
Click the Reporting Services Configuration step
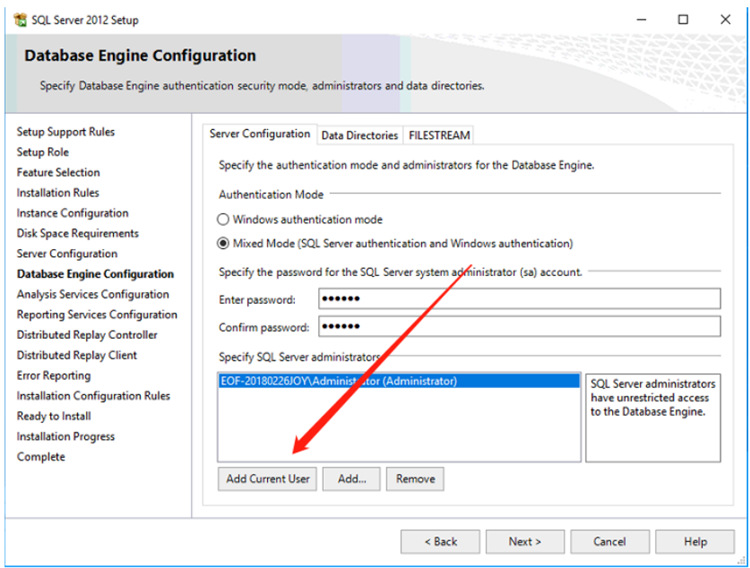point(97,315)
